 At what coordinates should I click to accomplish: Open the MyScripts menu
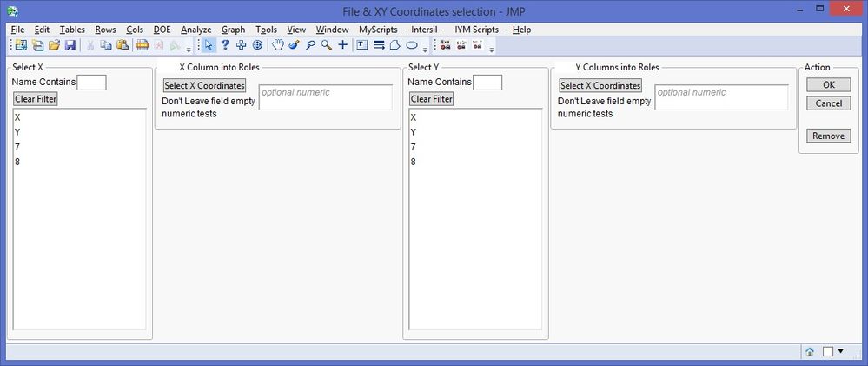click(378, 30)
